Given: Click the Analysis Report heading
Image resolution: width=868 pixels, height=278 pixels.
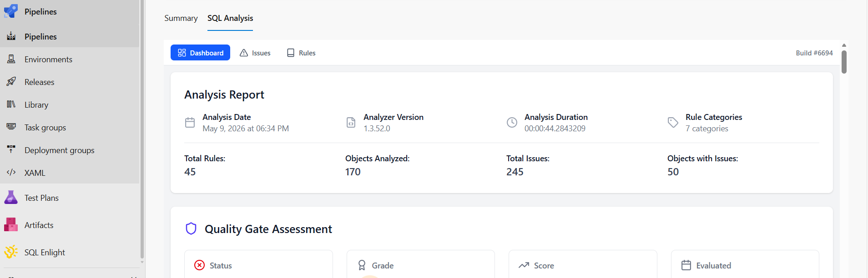Looking at the screenshot, I should [x=224, y=94].
